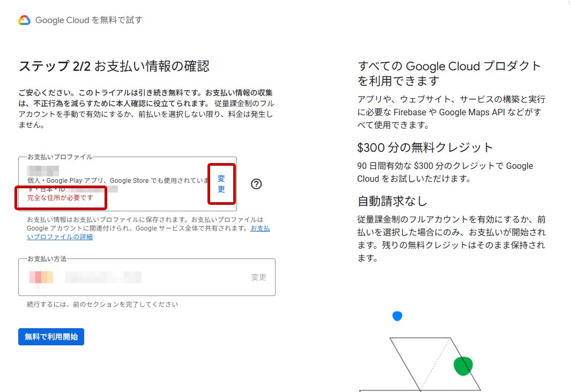This screenshot has height=392, width=571.
Task: Click Google Cloud を無料で試す header text
Action: pyautogui.click(x=89, y=20)
